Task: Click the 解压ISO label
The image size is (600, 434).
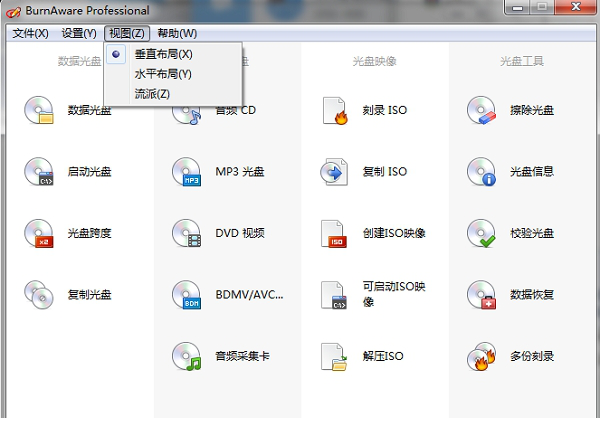Action: pos(383,356)
